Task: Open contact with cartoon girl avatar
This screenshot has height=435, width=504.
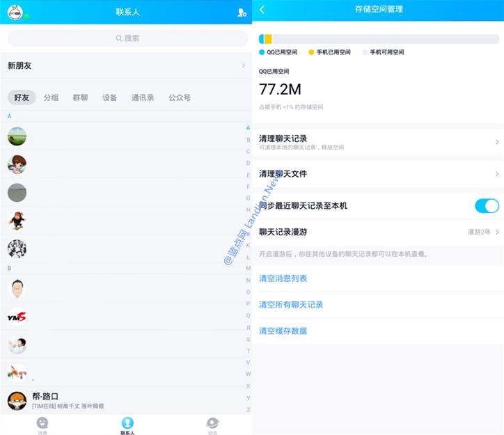Action: tap(17, 164)
